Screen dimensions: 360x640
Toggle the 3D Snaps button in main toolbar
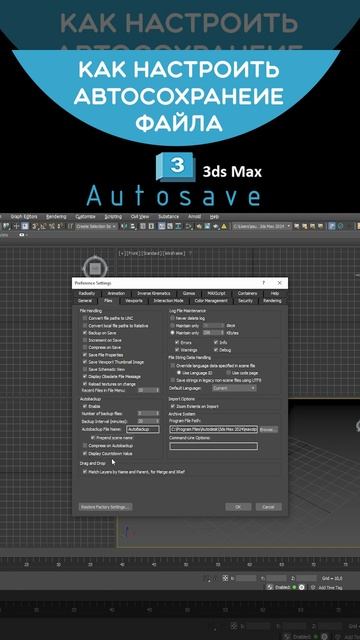click(x=35, y=226)
